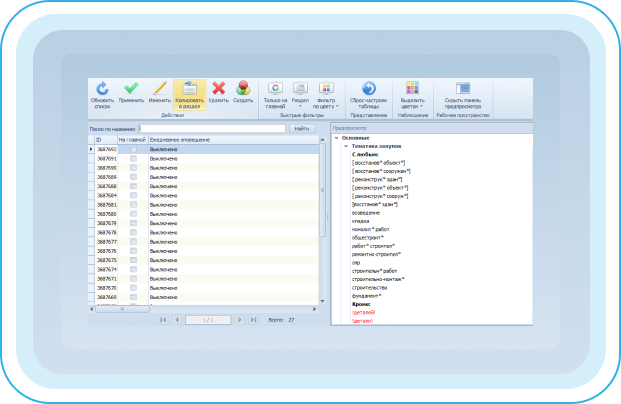Image resolution: width=621 pixels, height=404 pixels.
Task: Click Сброс настроек таблицы icon
Action: (x=369, y=88)
